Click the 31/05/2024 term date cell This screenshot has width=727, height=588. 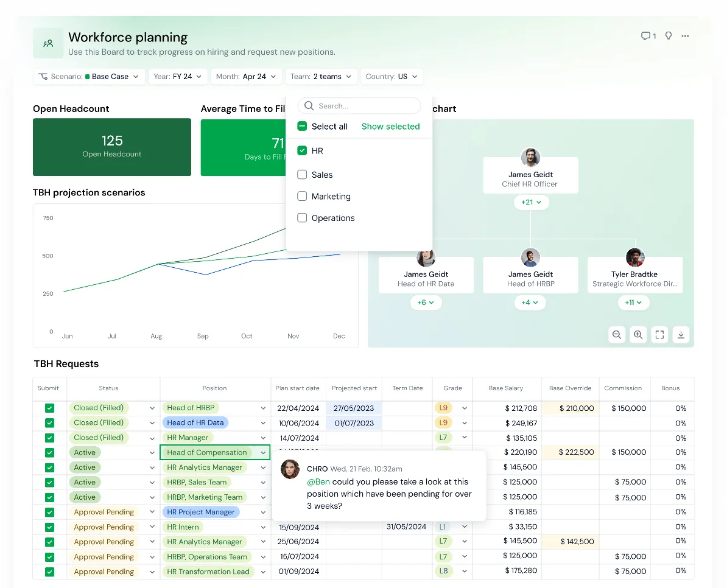[407, 527]
